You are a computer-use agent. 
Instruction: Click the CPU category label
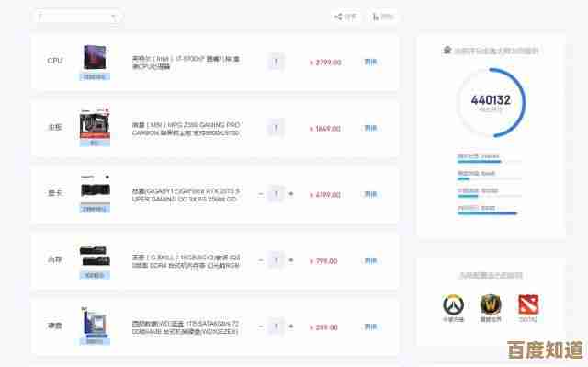(55, 61)
